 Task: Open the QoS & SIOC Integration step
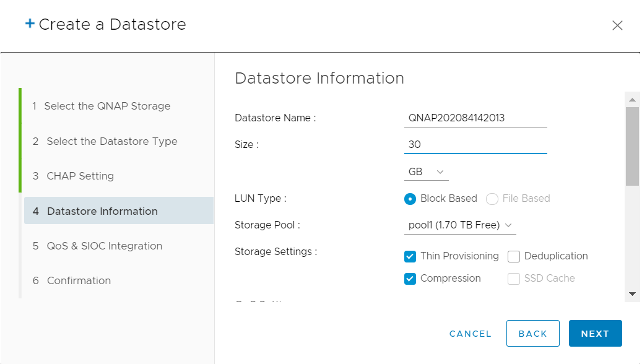coord(103,246)
